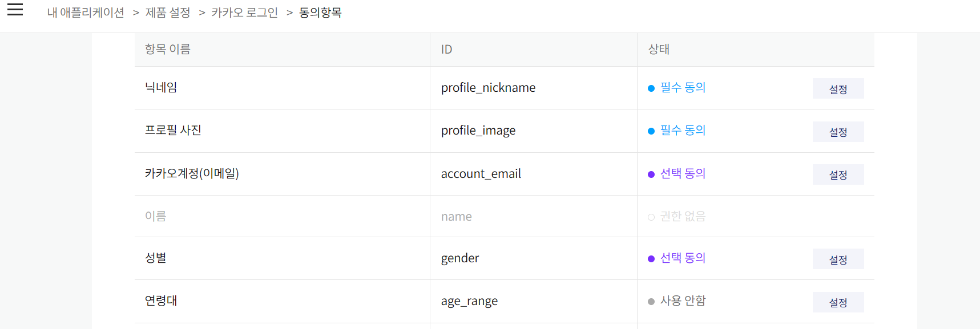This screenshot has height=329, width=980.
Task: Click purple status dot in account_email row
Action: click(651, 174)
